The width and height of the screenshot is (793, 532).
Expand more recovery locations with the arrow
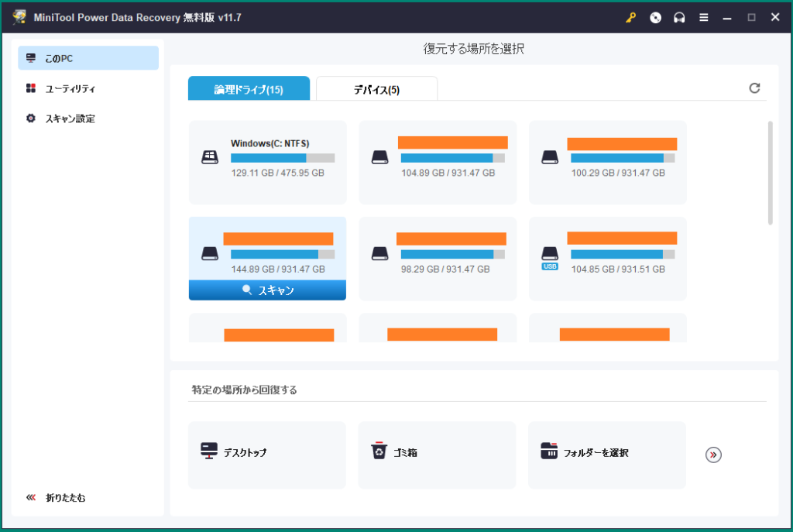coord(711,455)
